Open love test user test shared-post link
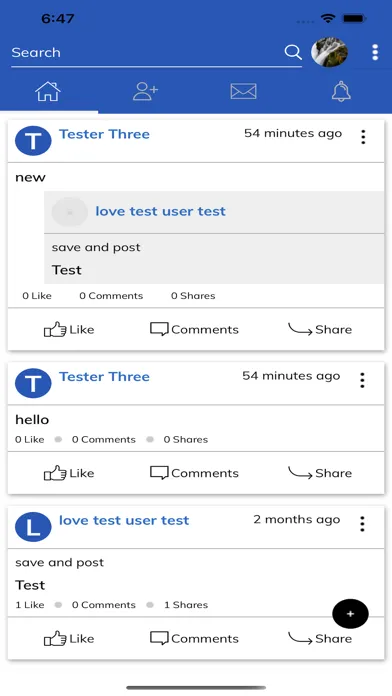The width and height of the screenshot is (392, 696). coord(160,211)
